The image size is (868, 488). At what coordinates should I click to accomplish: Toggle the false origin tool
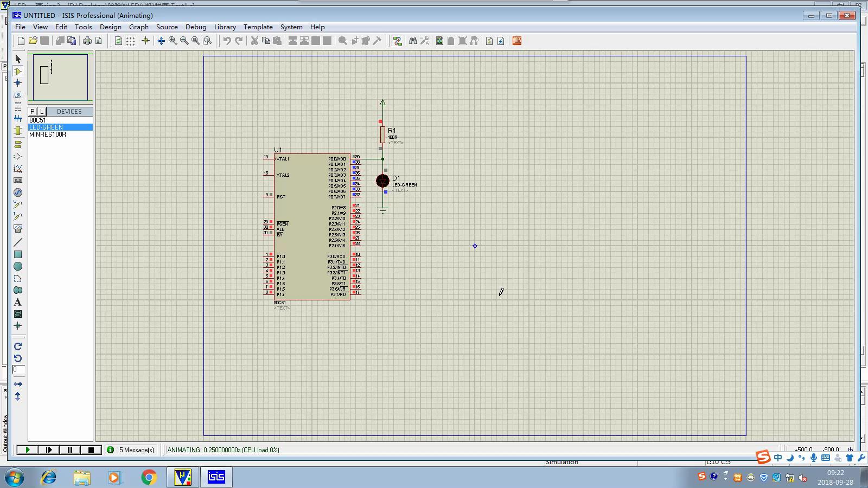pyautogui.click(x=145, y=41)
